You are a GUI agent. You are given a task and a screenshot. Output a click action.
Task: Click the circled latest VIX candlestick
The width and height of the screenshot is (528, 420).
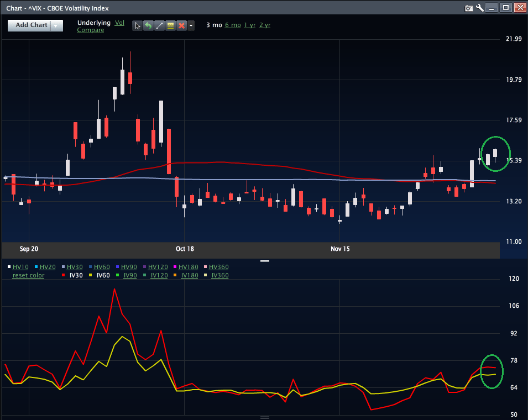click(495, 153)
